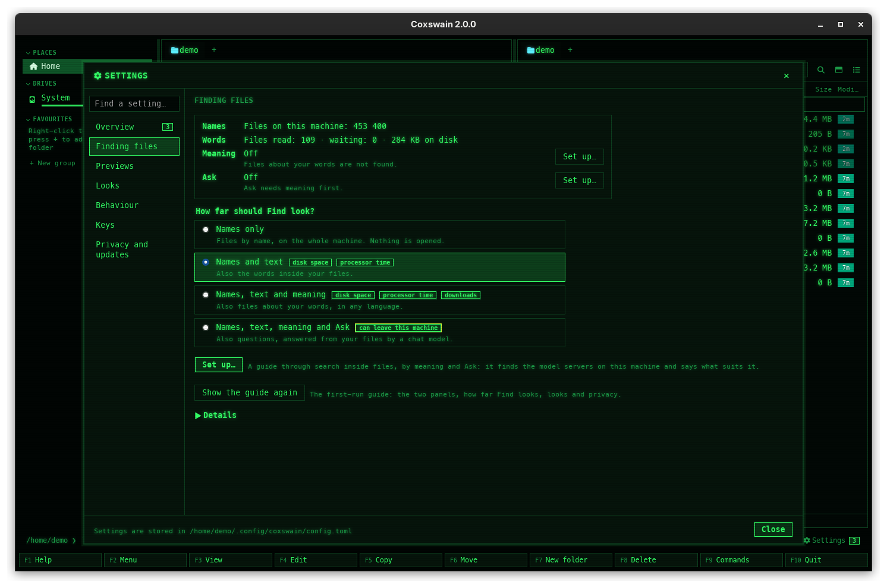The image size is (887, 588).
Task: Open the Keys settings section
Action: 134,225
